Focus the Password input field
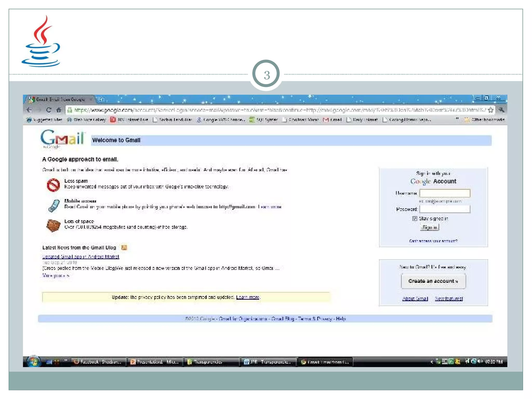This screenshot has width=532, height=399. [444, 209]
